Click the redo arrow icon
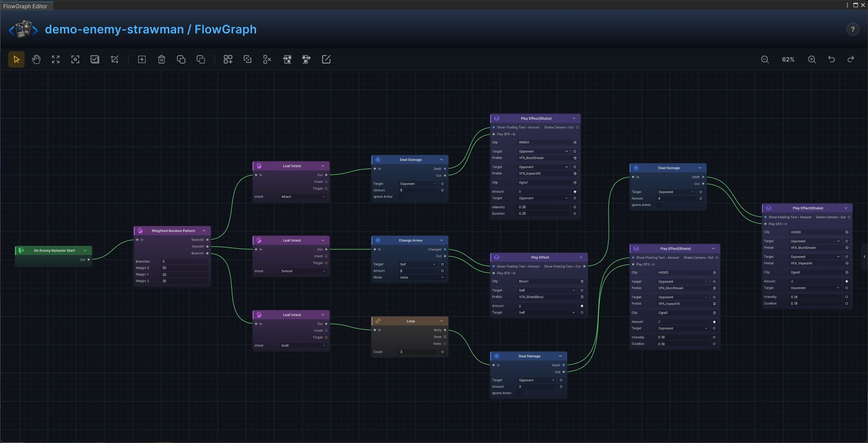The height and width of the screenshot is (443, 868). point(851,59)
